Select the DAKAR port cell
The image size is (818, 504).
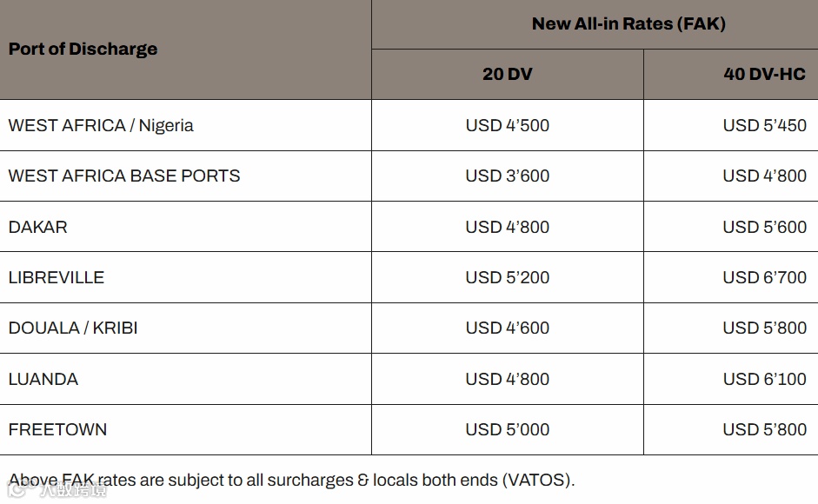point(38,227)
